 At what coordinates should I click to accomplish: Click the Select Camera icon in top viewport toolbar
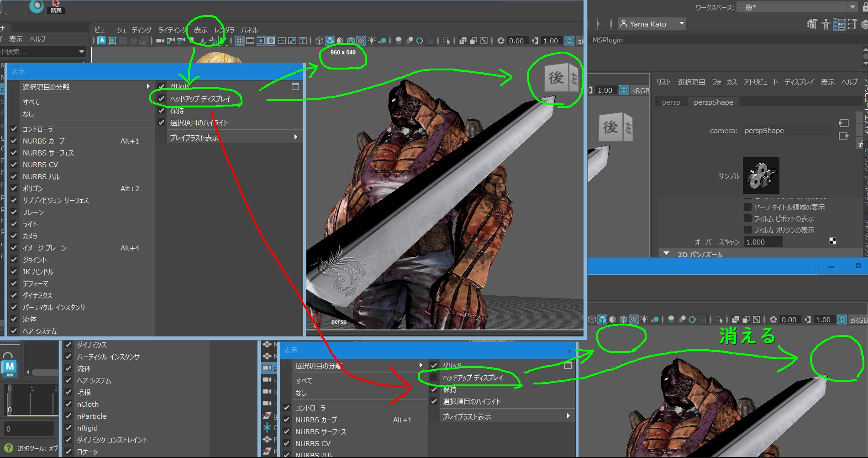pos(159,41)
